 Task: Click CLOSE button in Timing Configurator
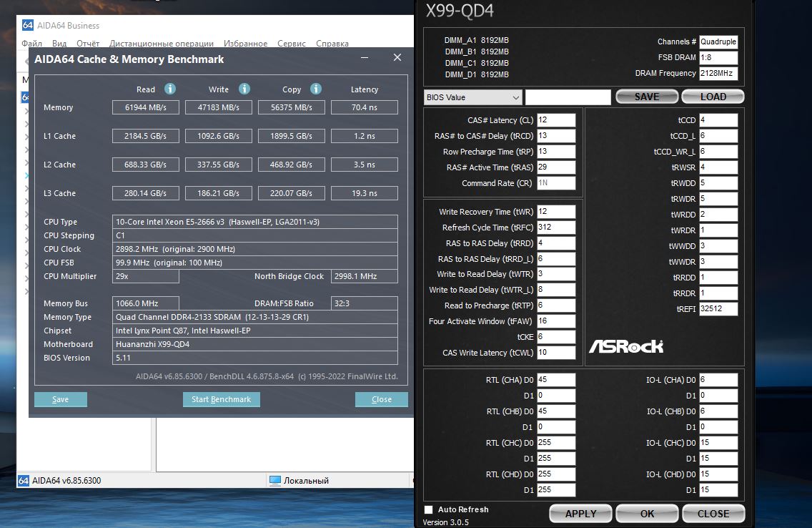[713, 514]
